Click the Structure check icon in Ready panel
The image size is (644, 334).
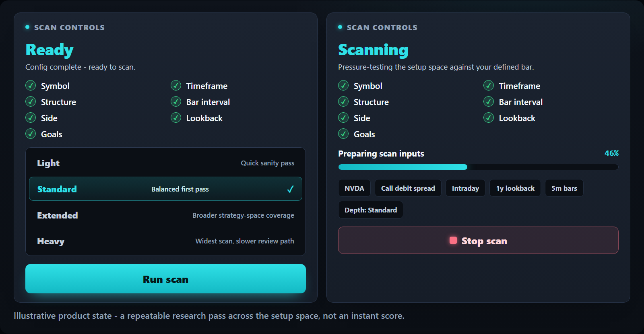click(31, 101)
